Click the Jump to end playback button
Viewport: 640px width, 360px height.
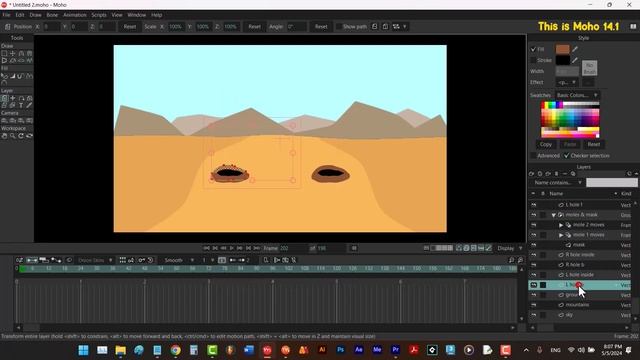click(x=257, y=248)
